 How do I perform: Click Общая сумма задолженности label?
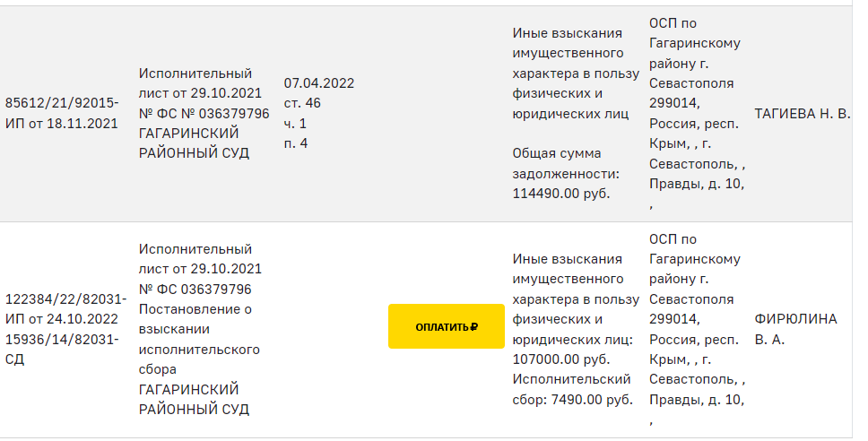click(x=566, y=163)
